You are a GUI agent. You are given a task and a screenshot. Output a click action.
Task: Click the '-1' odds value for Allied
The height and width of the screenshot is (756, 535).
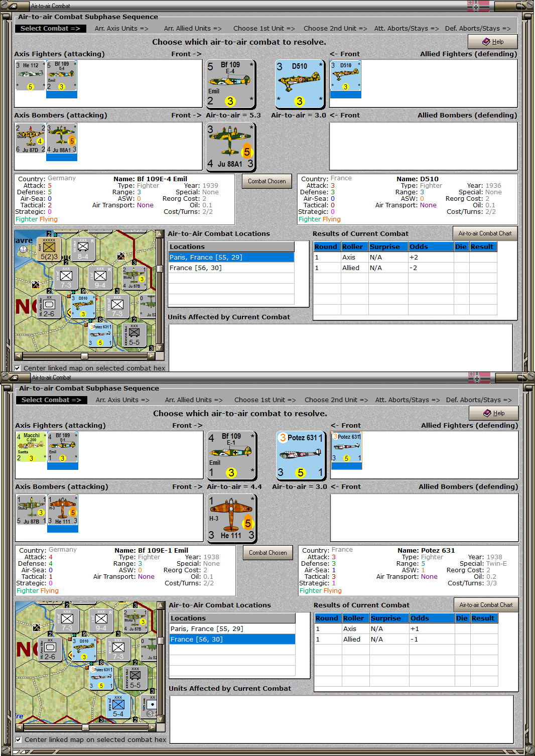pyautogui.click(x=415, y=639)
